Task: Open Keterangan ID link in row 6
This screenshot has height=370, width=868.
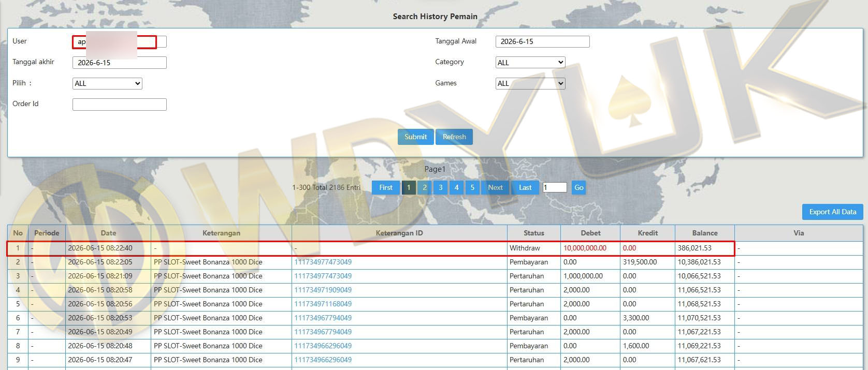Action: tap(323, 318)
